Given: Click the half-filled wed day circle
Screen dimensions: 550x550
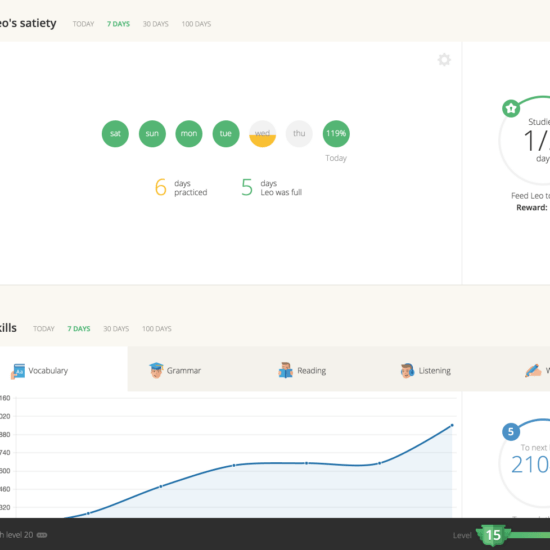Looking at the screenshot, I should click(262, 134).
